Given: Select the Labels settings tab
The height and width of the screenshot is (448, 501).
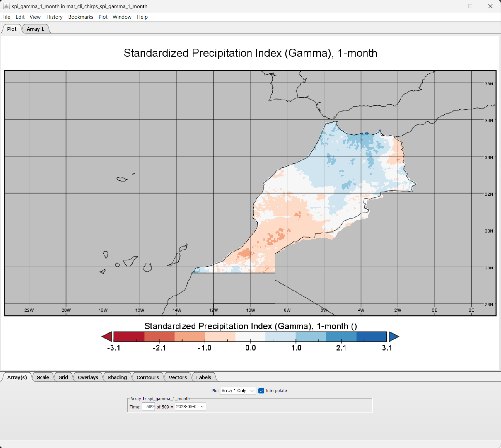Looking at the screenshot, I should coord(204,377).
